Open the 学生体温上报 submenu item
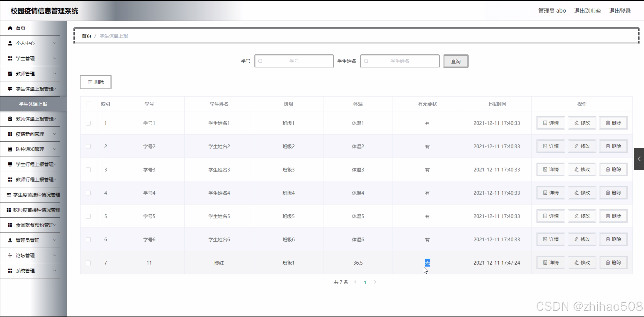Viewport: 644px width, 317px height. pos(33,104)
